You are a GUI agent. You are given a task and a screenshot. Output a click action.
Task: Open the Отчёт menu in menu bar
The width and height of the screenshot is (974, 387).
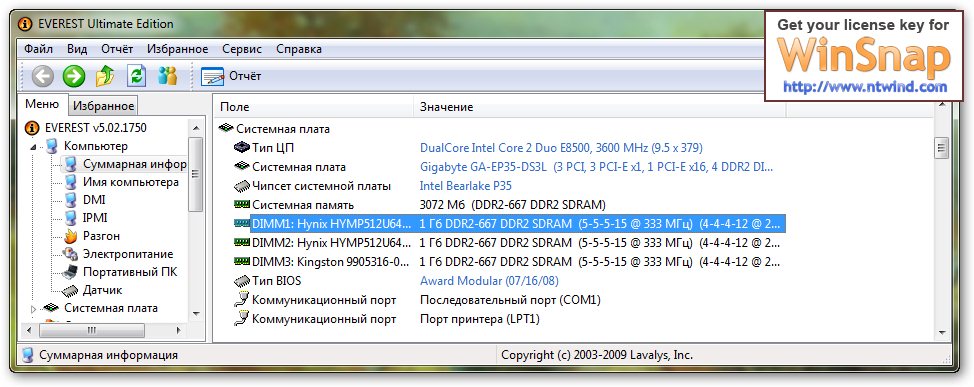[117, 49]
